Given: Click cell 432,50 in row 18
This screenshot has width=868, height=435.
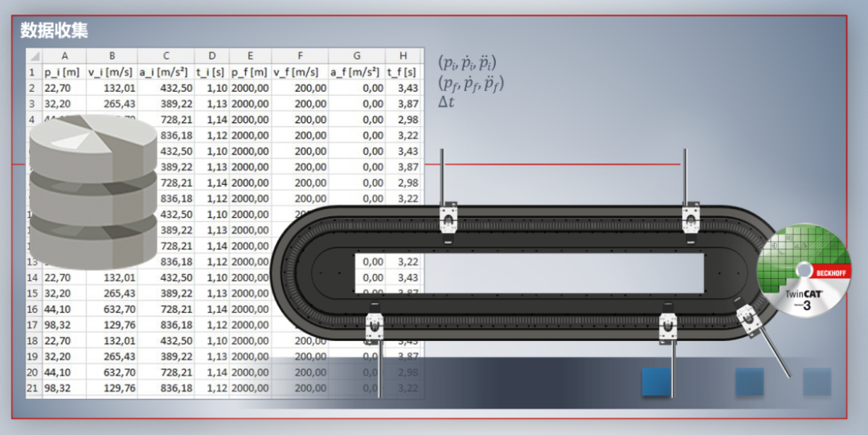Looking at the screenshot, I should click(166, 340).
